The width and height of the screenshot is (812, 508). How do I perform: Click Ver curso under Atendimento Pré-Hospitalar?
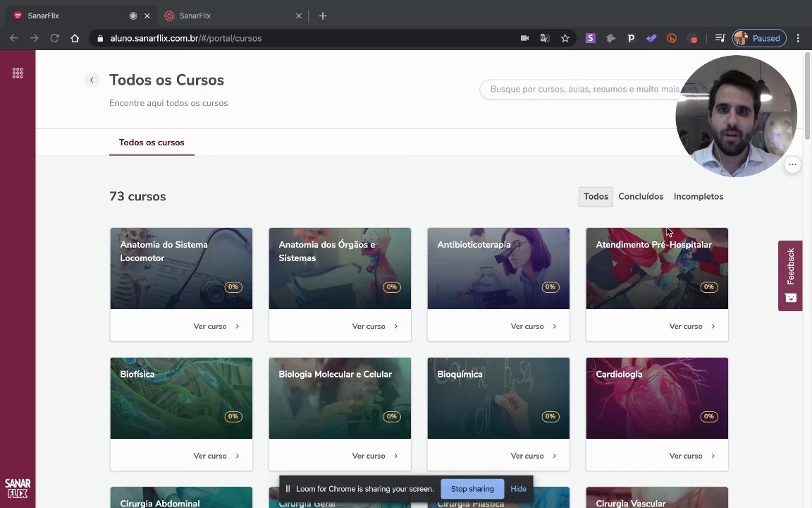coord(692,326)
